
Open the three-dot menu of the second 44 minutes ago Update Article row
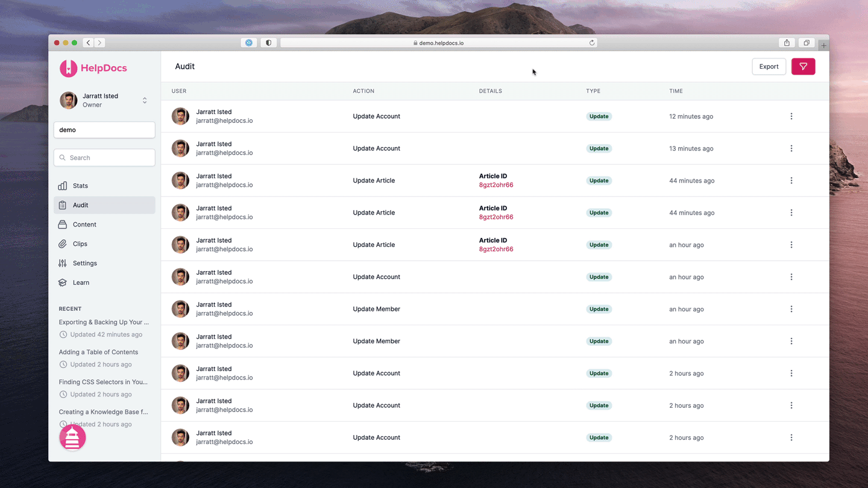[791, 213]
